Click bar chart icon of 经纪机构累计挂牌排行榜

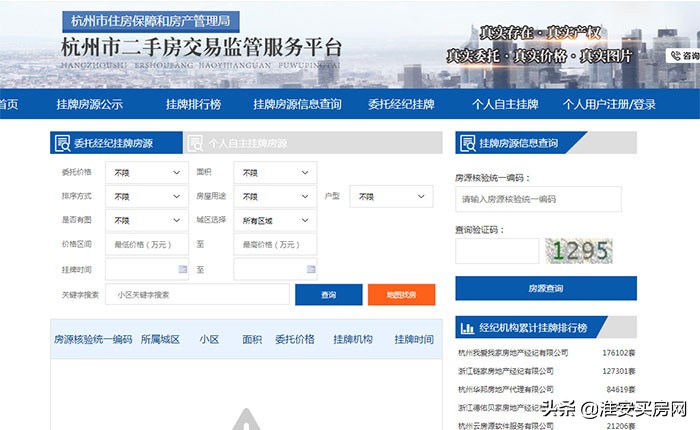(467, 328)
